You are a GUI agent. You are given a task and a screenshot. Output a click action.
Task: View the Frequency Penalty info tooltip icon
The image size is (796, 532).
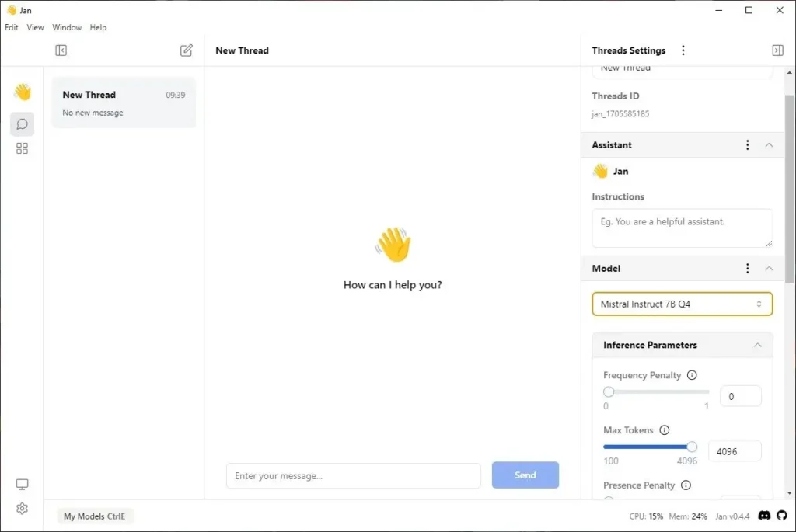click(693, 375)
